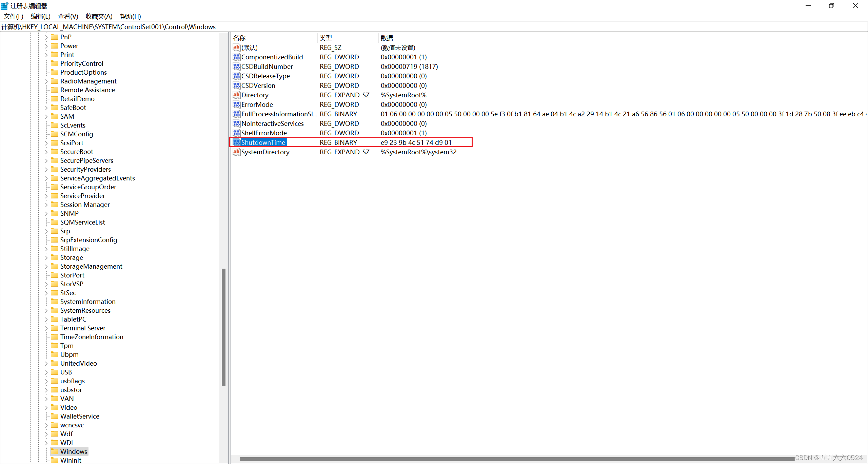The image size is (868, 464).
Task: Expand the Power key chevron
Action: (46, 46)
